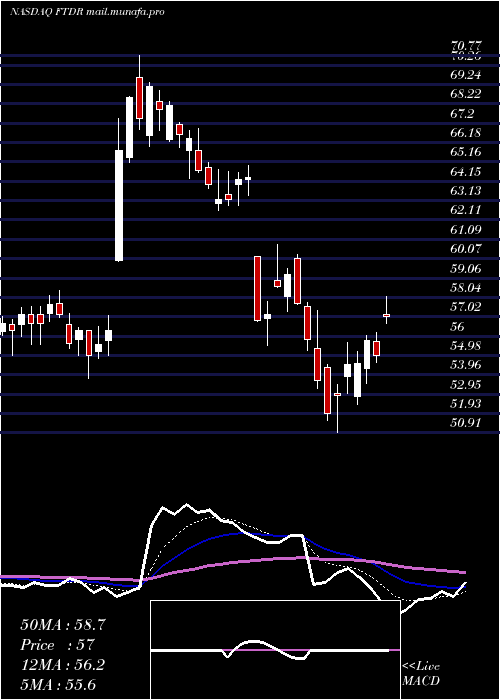Click the 70.77 price axis label
The width and height of the screenshot is (500, 700).
[466, 45]
